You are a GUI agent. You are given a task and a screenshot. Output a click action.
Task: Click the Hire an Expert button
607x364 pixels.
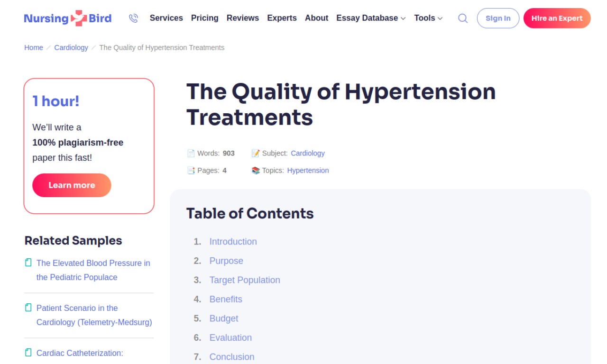click(557, 18)
